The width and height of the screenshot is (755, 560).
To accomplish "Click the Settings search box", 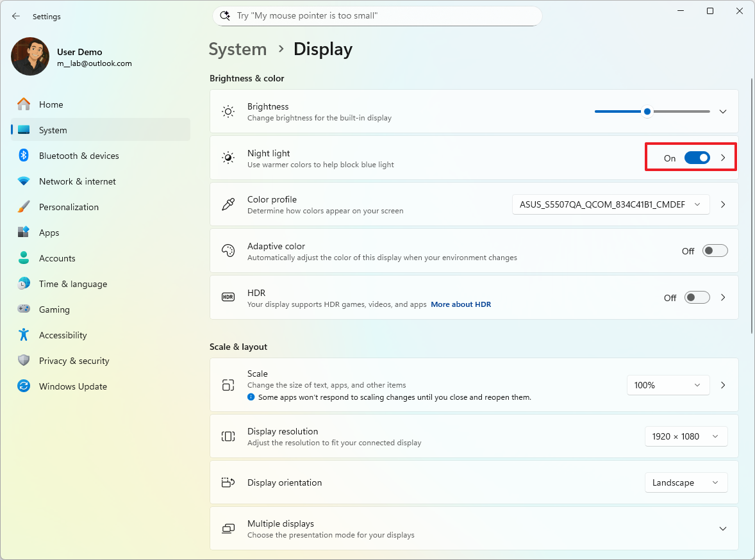I will (377, 15).
